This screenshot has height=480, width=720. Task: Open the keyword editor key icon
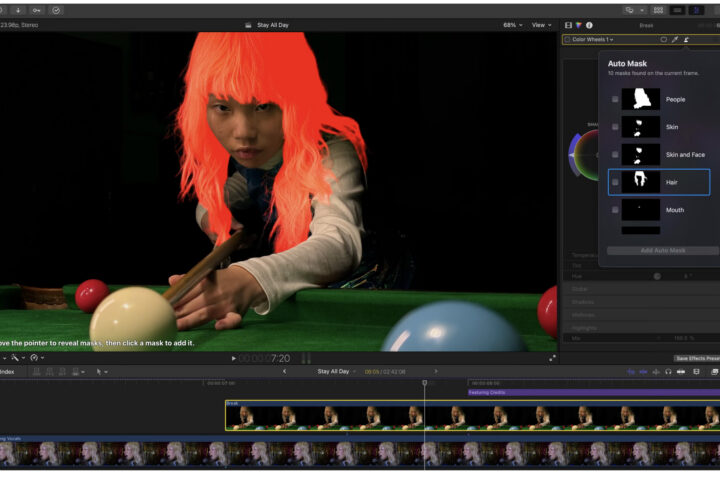[x=36, y=10]
